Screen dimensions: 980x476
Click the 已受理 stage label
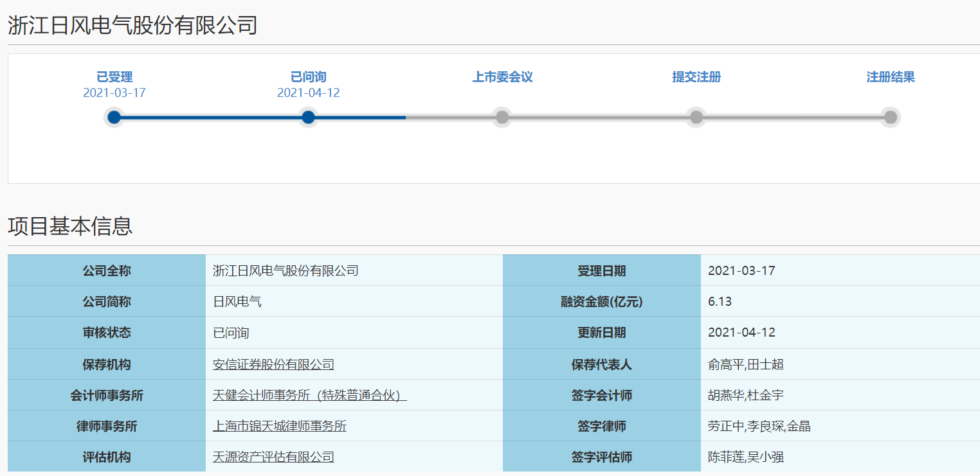114,76
